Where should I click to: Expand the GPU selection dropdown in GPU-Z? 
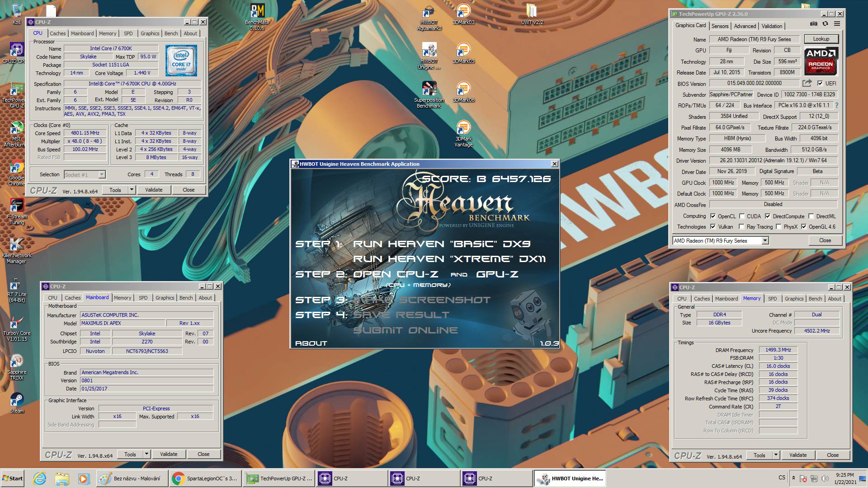pyautogui.click(x=765, y=241)
